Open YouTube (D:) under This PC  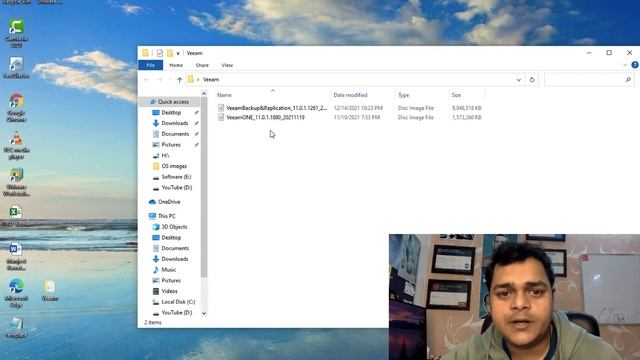coord(176,313)
